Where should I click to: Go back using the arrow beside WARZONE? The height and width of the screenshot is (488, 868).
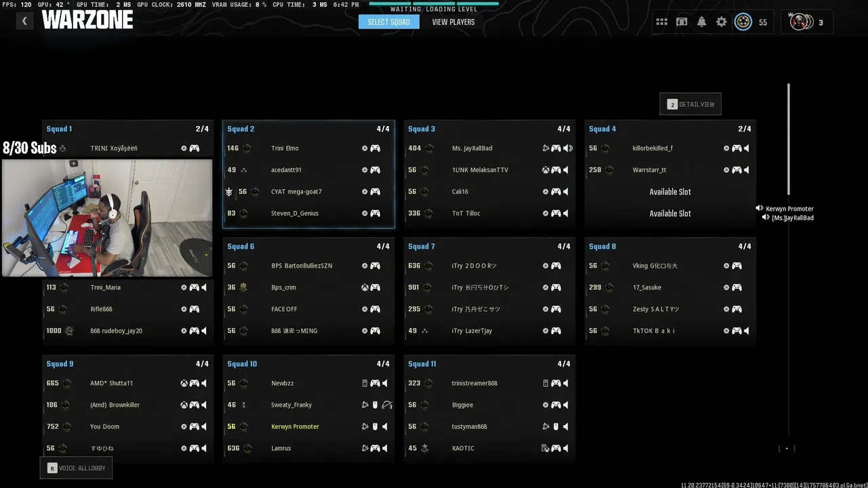click(x=24, y=21)
